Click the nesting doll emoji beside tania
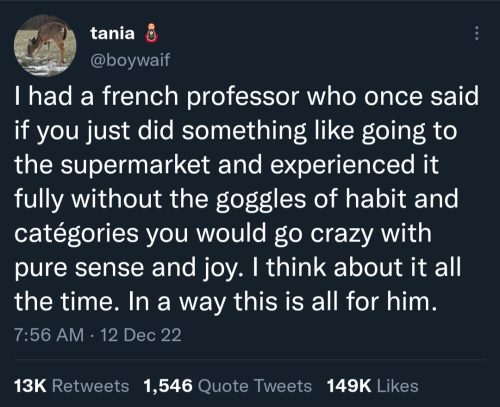Screen dimensions: 500x407 (151, 33)
